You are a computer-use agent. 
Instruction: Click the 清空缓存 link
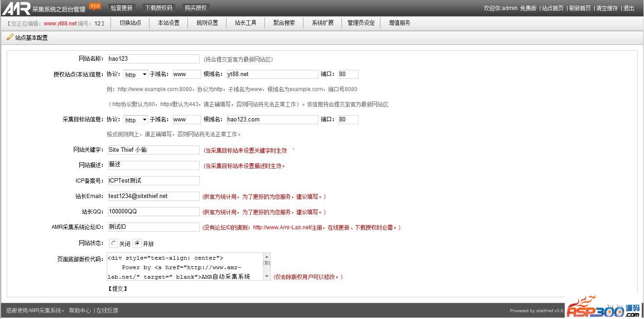[x=607, y=8]
